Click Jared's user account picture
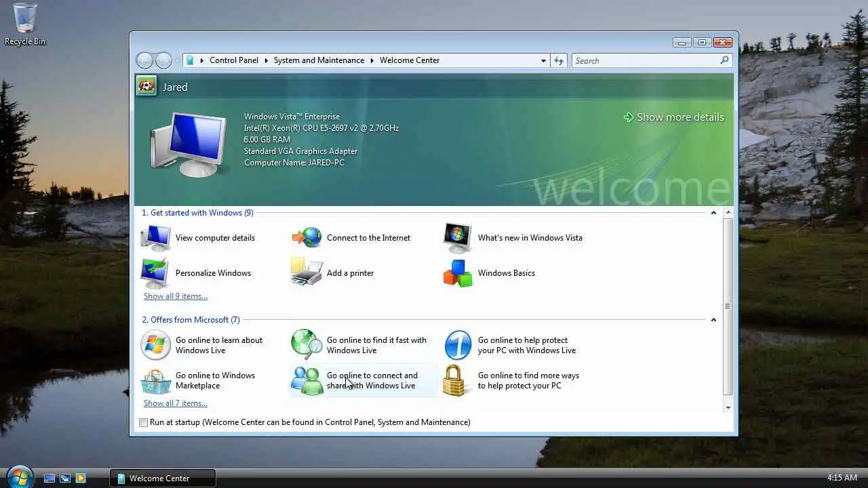 146,86
